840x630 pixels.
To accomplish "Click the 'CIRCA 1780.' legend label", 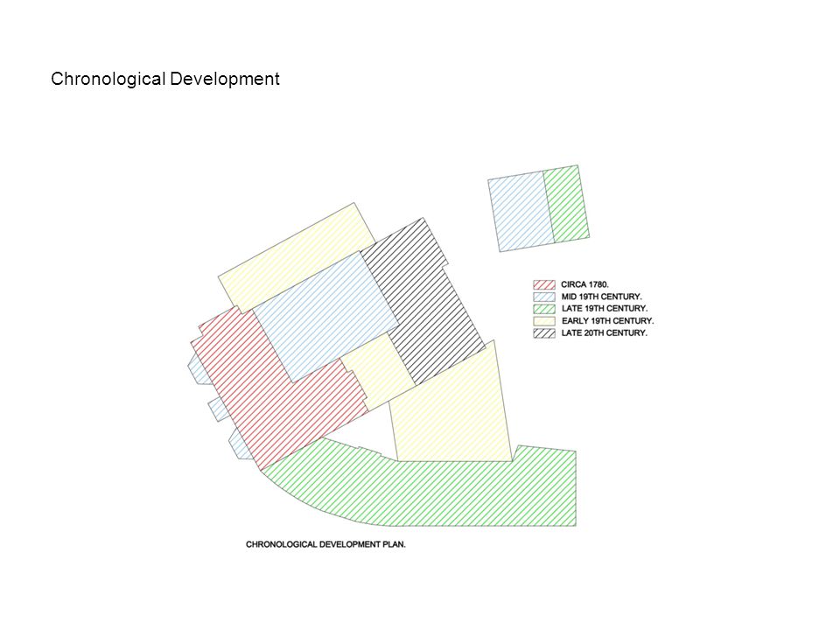I will (x=584, y=284).
